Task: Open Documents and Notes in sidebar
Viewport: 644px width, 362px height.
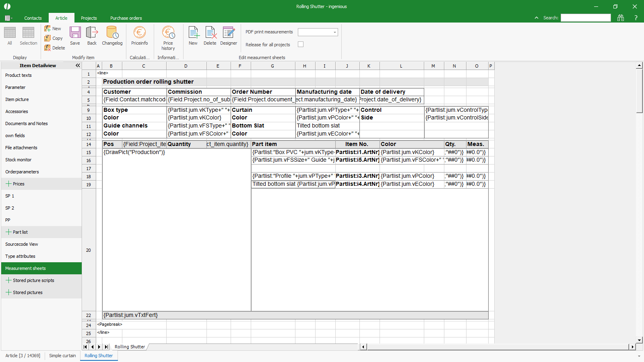Action: (27, 123)
